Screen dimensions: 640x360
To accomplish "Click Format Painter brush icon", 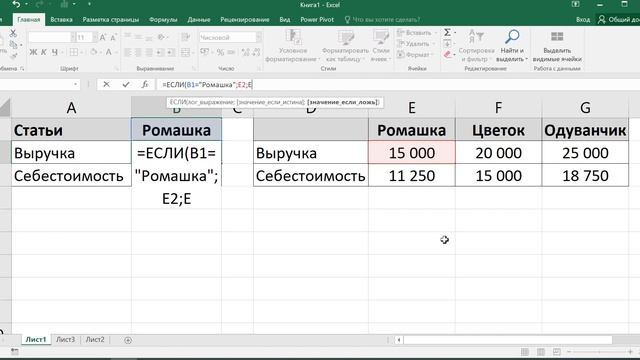I will (13, 55).
